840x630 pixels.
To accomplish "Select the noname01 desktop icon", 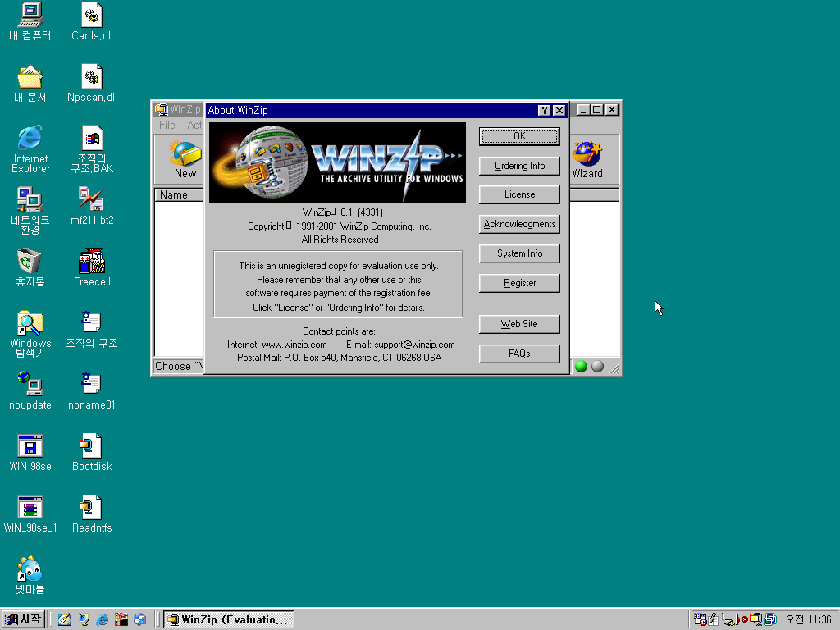I will [x=92, y=391].
